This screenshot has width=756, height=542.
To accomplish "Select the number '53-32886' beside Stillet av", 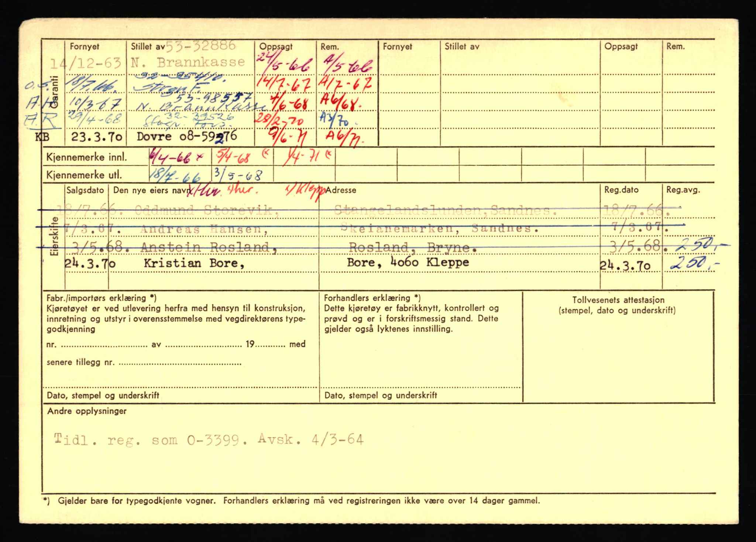I will pyautogui.click(x=200, y=46).
